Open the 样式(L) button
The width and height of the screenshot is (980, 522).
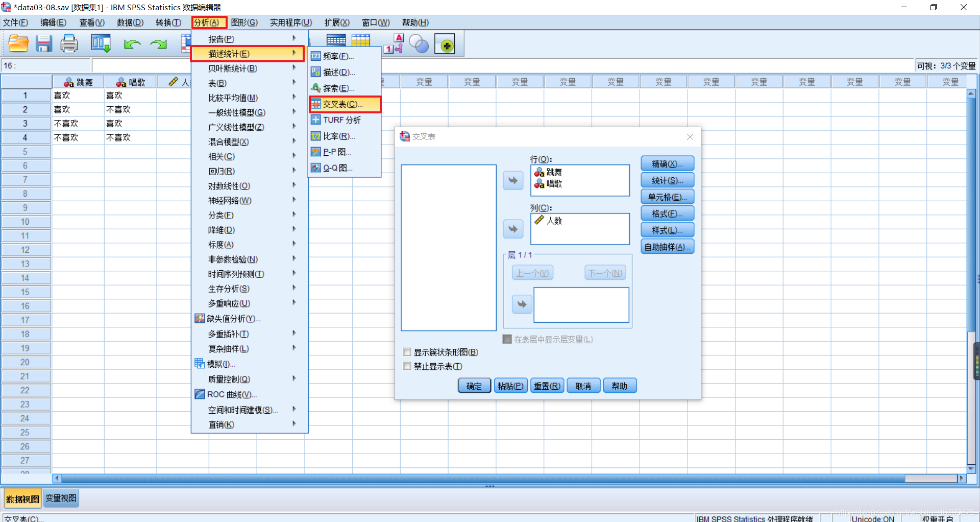667,230
